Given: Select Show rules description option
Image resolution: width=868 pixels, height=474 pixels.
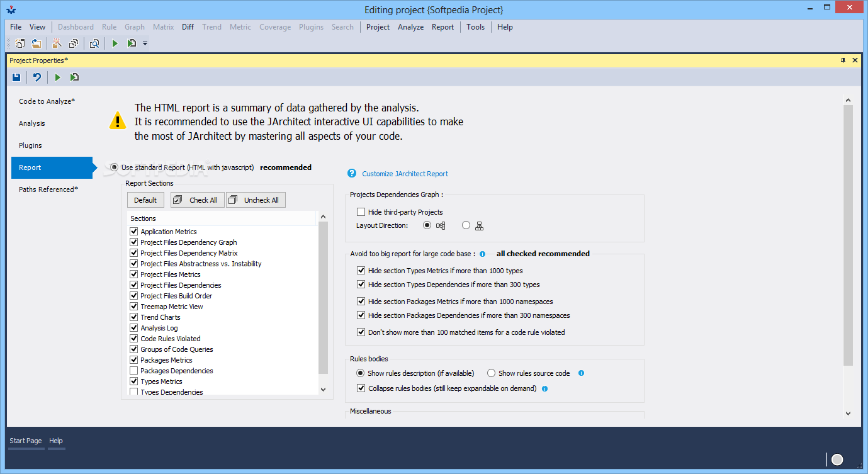Looking at the screenshot, I should pyautogui.click(x=361, y=373).
